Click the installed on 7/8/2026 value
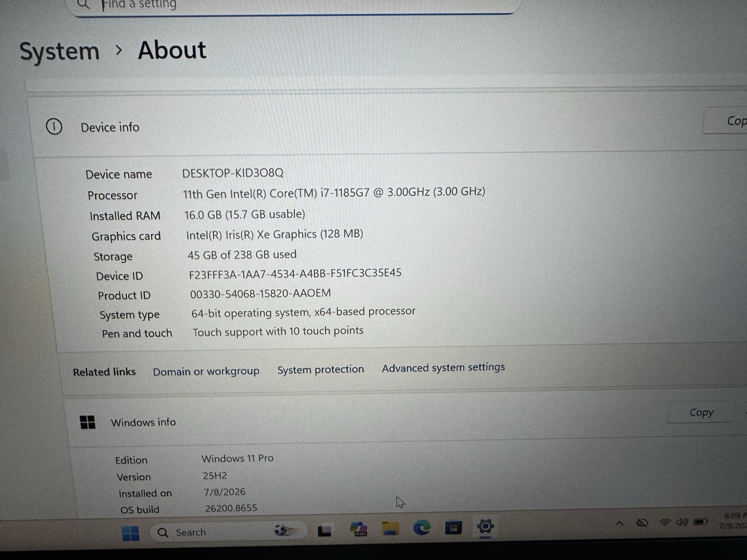747x560 pixels. pos(225,492)
